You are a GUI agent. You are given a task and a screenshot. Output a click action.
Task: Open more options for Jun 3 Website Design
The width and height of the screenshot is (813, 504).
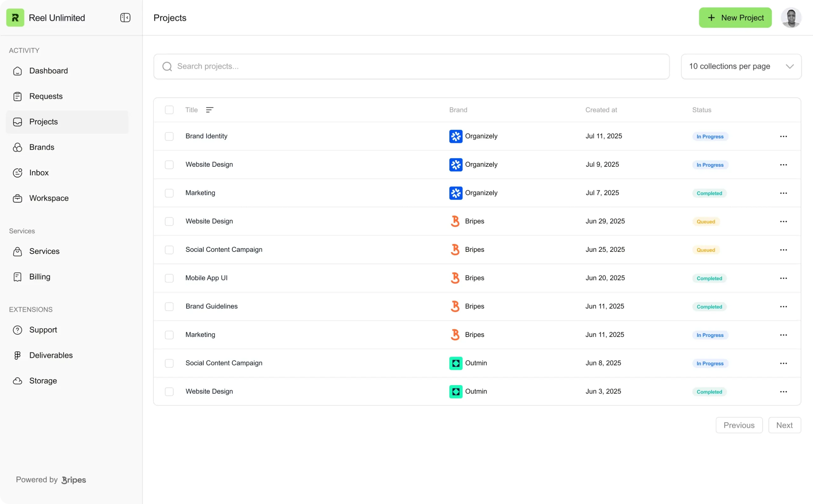783,392
